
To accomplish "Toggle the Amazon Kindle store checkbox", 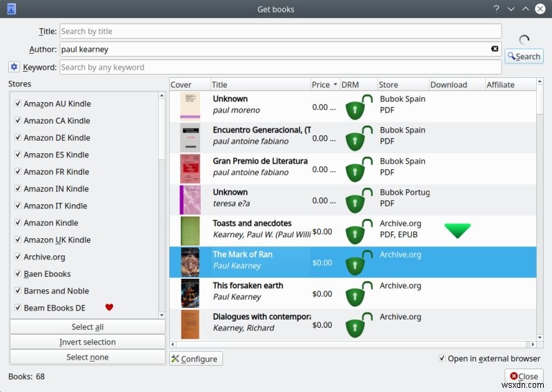I will [18, 222].
